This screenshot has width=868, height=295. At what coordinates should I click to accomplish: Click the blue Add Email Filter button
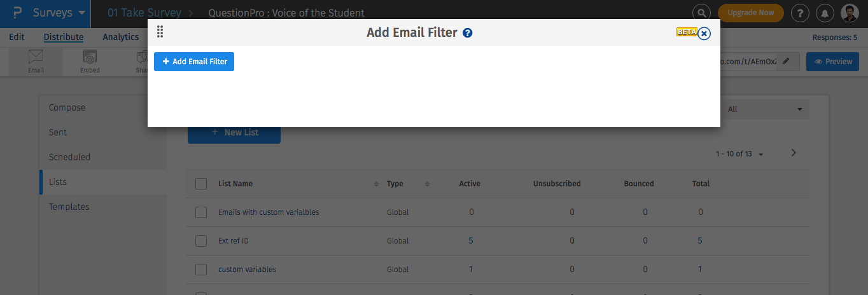194,62
